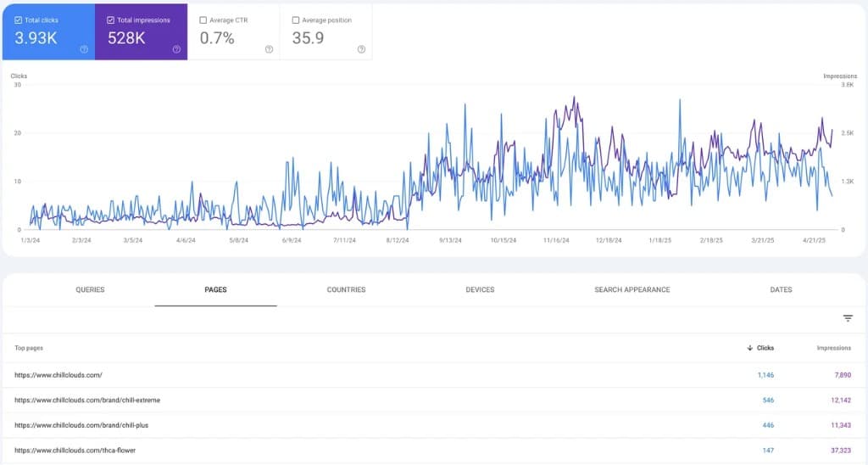Switch to the Countries tab
This screenshot has width=868, height=465.
[347, 290]
